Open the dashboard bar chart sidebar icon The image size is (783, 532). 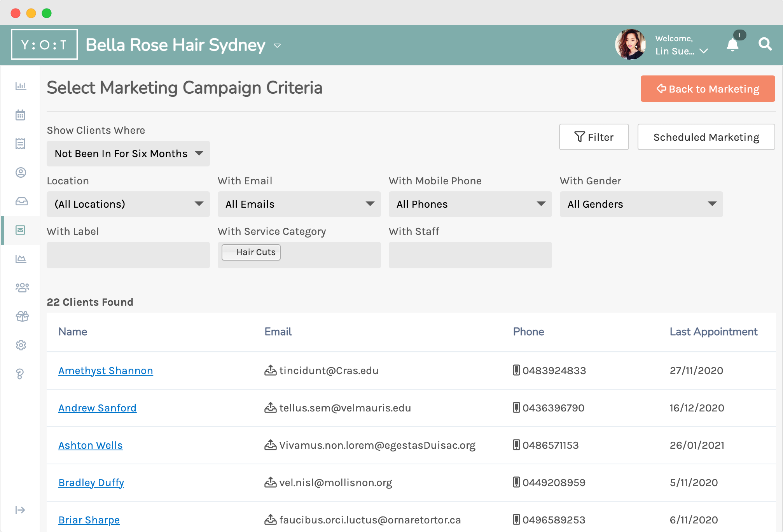pyautogui.click(x=21, y=86)
